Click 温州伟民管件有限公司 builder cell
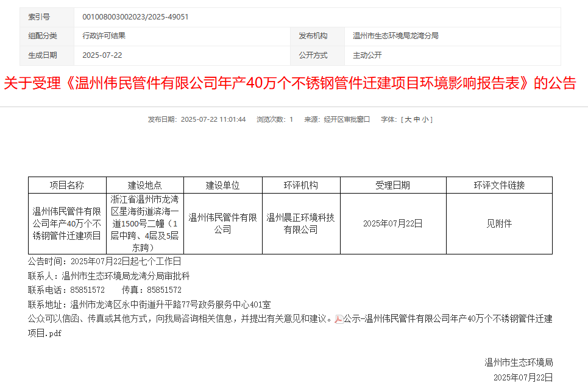Viewport: 588px width, 389px height. tap(223, 224)
